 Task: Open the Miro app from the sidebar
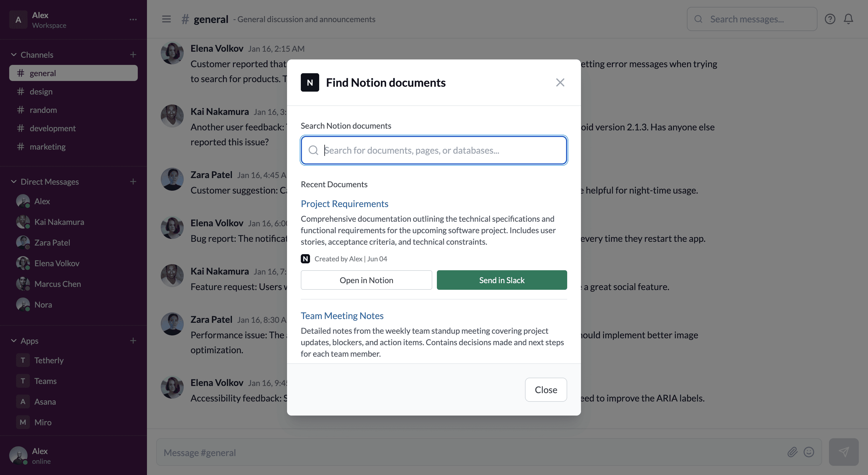(42, 422)
